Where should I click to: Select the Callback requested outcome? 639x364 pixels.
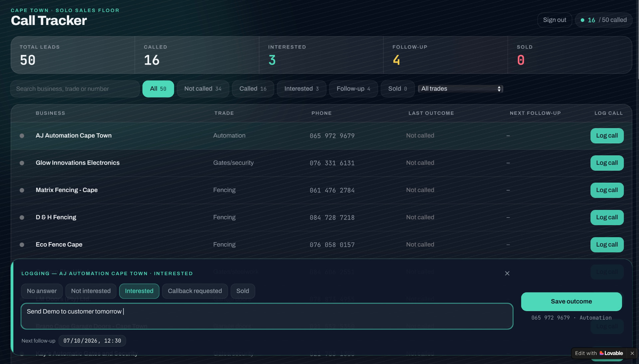click(195, 291)
